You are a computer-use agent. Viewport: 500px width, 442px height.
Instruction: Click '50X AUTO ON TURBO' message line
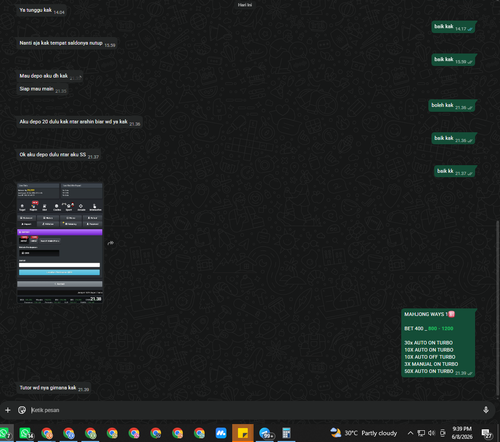point(429,371)
